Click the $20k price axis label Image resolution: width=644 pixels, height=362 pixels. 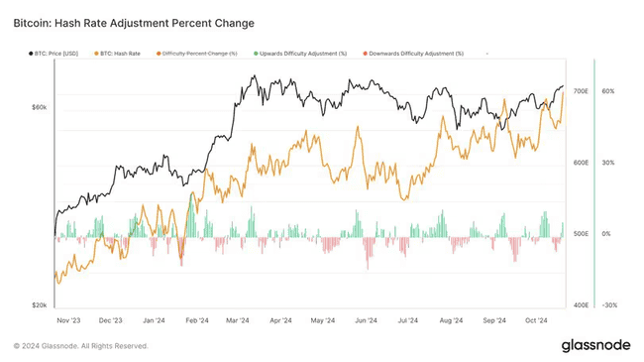point(40,305)
